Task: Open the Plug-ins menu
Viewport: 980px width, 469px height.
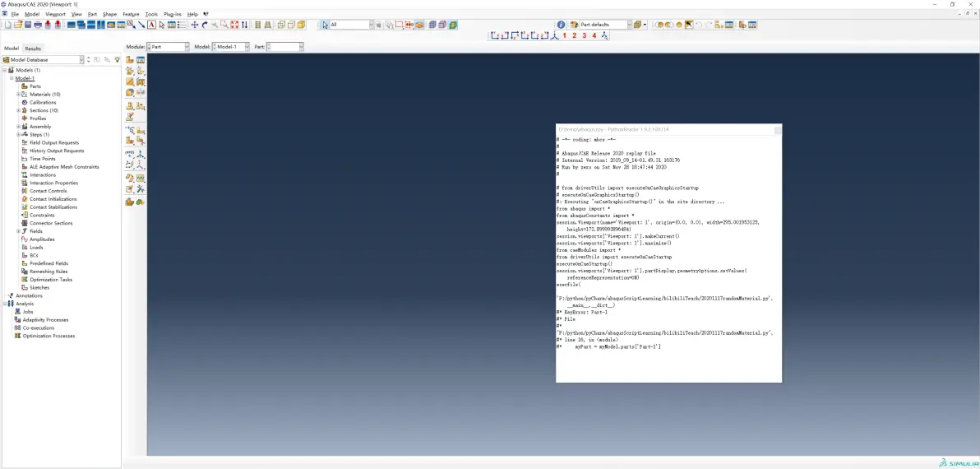Action: pos(173,14)
